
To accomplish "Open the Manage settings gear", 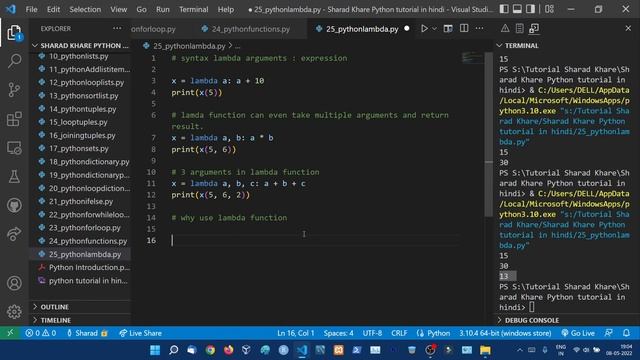I will point(14,311).
